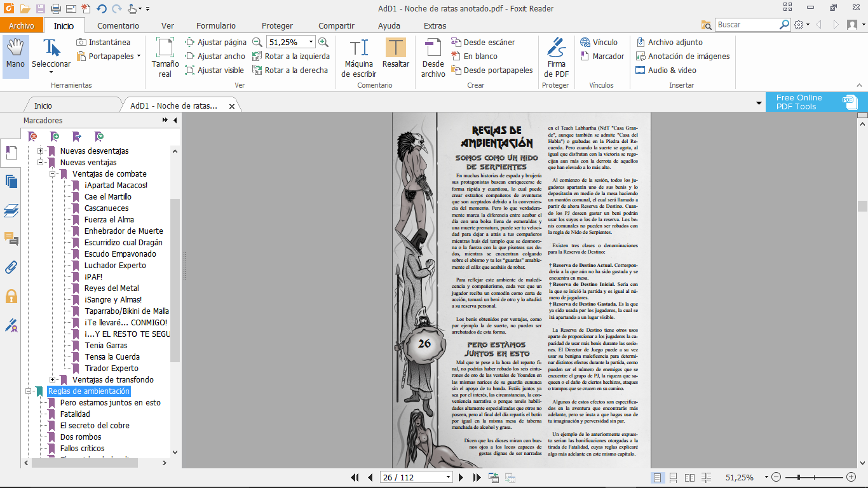Create PDF Desde escáner
This screenshot has width=868, height=488.
[483, 42]
